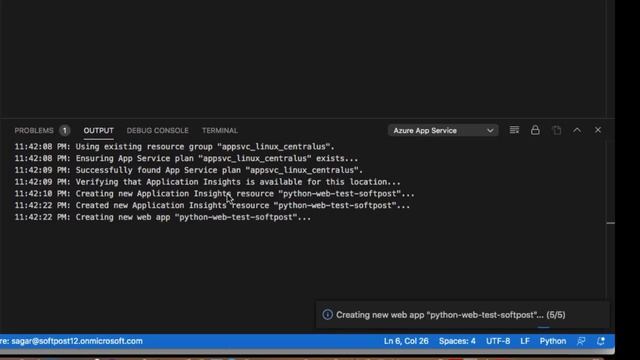Viewport: 640px width, 360px height.
Task: Change the LF end-of-line sequence
Action: point(525,341)
